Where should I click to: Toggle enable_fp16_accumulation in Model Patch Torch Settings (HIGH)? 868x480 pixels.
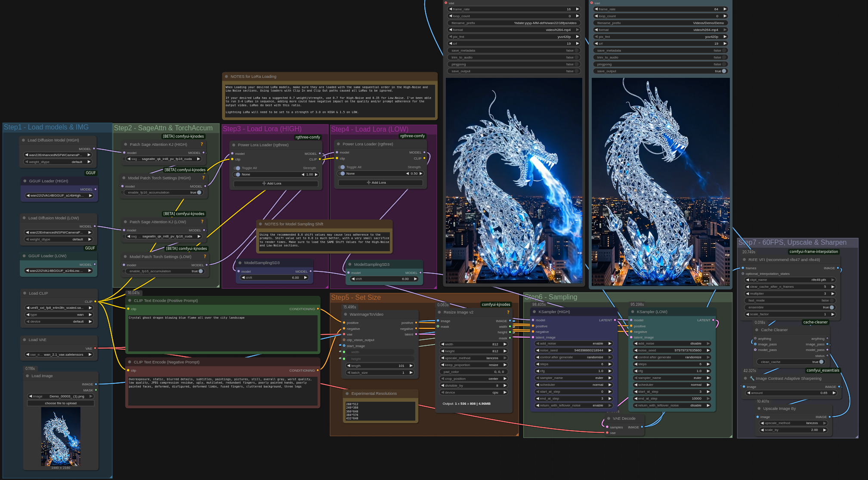click(x=199, y=192)
